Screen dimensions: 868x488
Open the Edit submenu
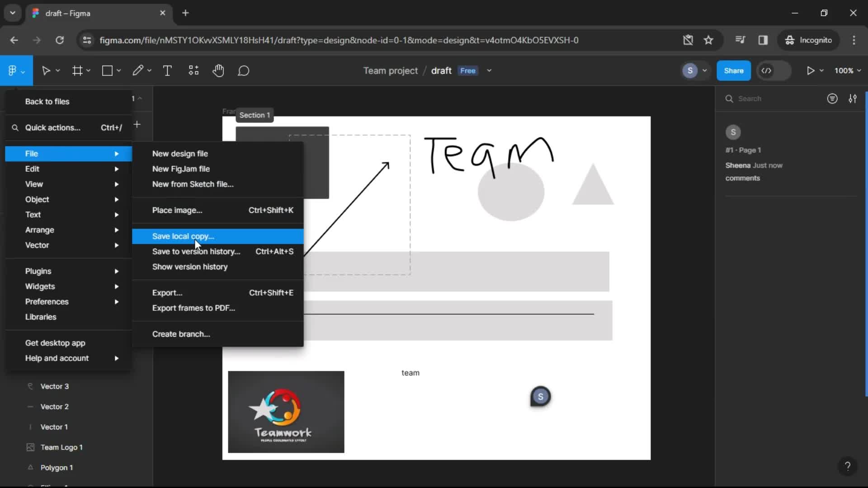(68, 169)
